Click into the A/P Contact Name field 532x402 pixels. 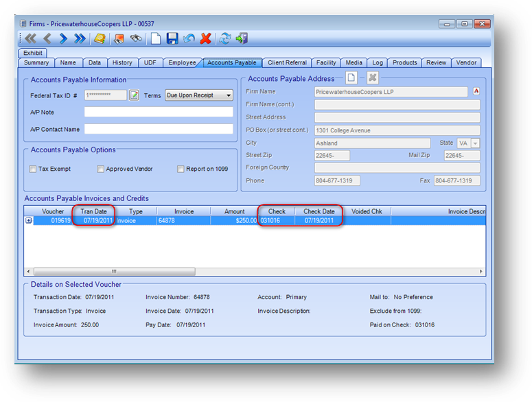coord(159,129)
